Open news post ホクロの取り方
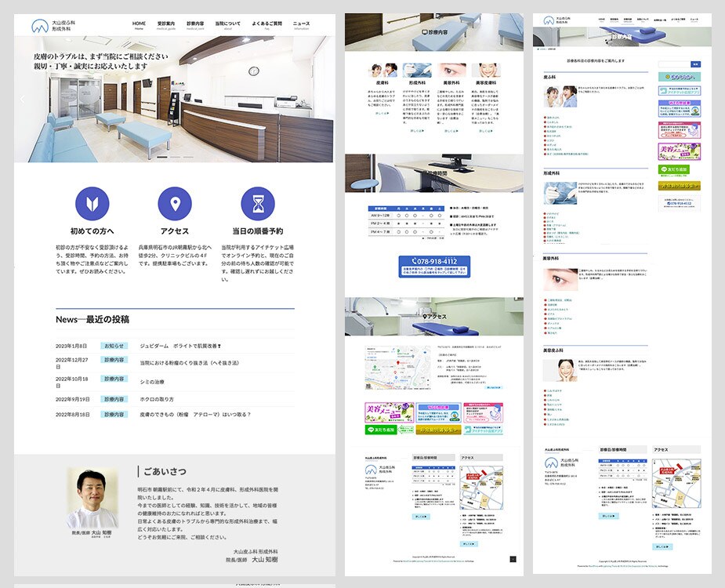Screen dimensions: 725x588 [x=157, y=399]
